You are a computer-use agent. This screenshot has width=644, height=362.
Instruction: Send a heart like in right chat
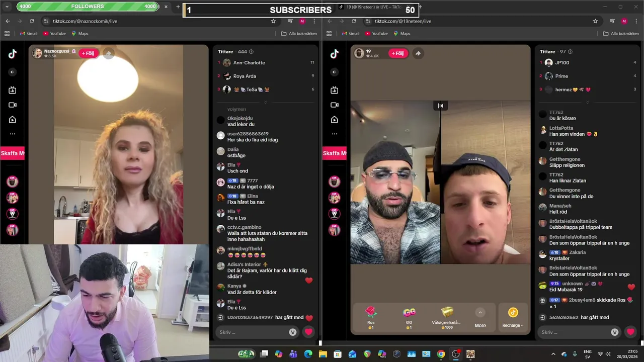coord(630,332)
